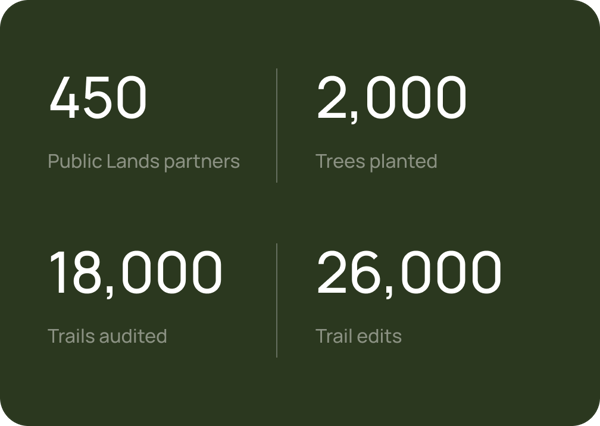Viewport: 600px width, 426px height.
Task: Click the Public Lands partners label
Action: 144,162
